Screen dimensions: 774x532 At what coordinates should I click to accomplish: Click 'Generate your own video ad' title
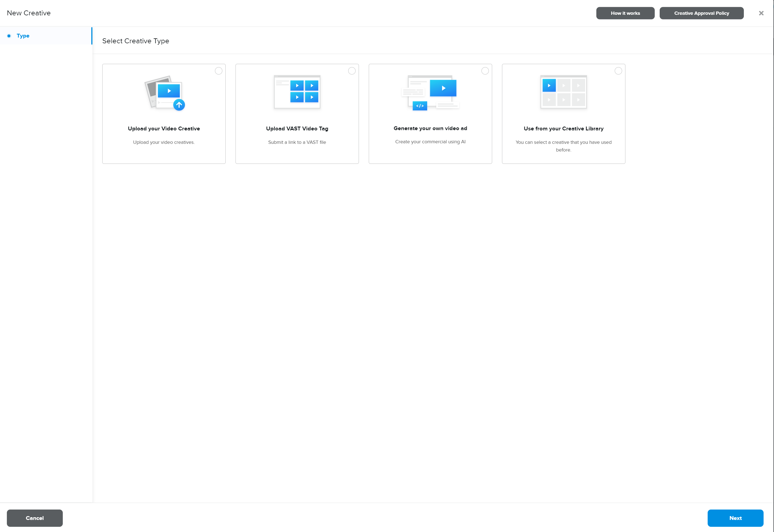[430, 128]
